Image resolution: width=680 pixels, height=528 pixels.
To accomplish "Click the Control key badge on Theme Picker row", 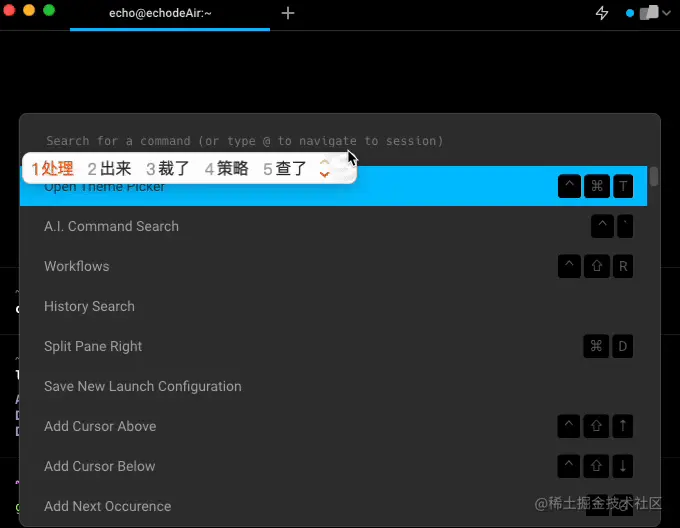I will pyautogui.click(x=569, y=186).
